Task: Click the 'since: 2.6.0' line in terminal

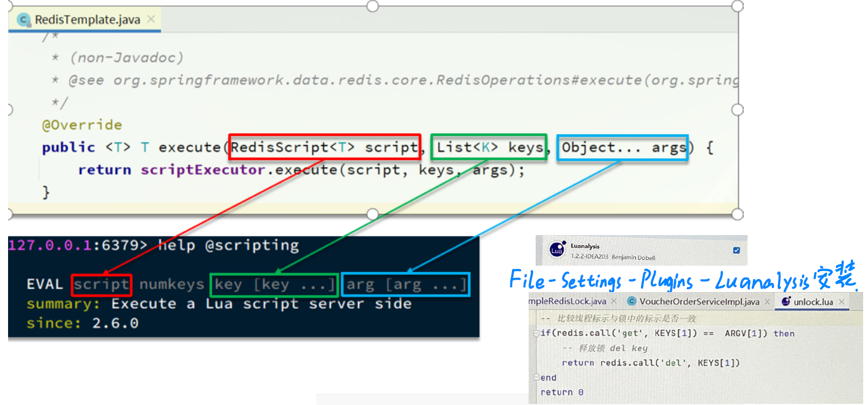Action: click(82, 323)
